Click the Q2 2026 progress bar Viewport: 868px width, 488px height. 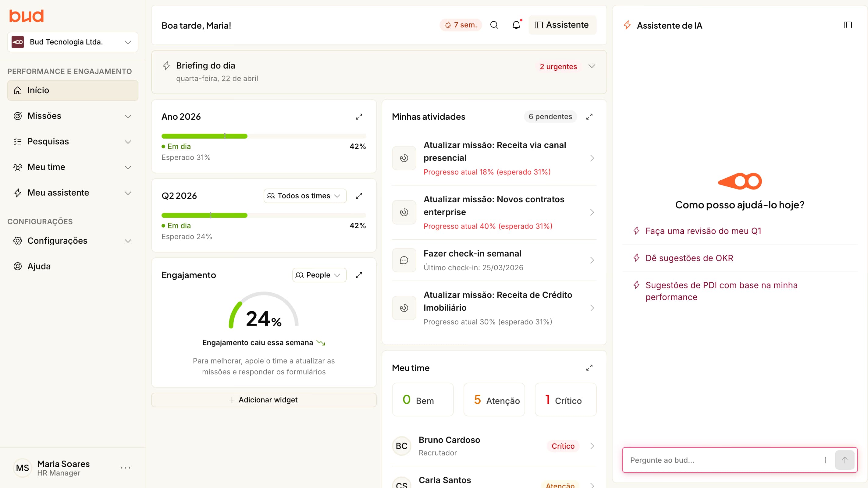coord(264,215)
